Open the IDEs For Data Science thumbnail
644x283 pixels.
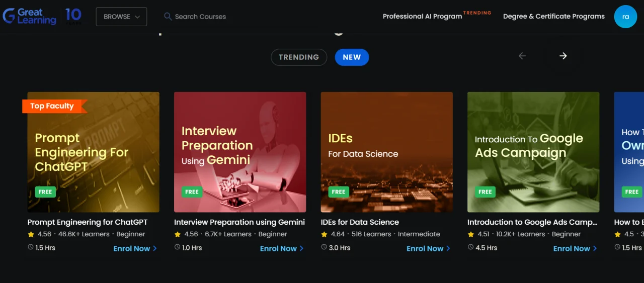386,152
